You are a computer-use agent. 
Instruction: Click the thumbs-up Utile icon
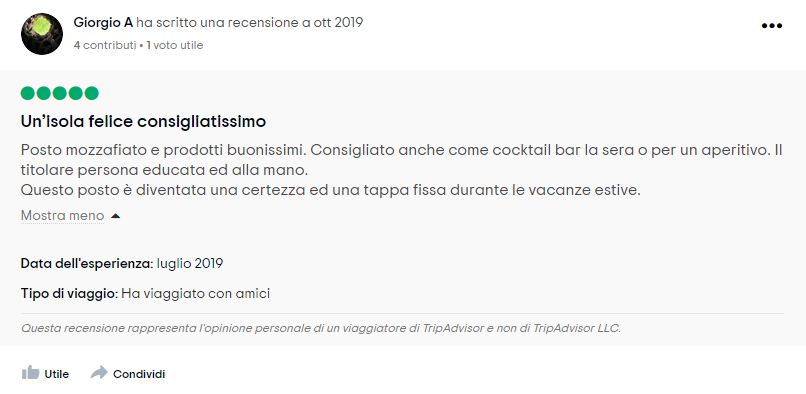tap(30, 372)
